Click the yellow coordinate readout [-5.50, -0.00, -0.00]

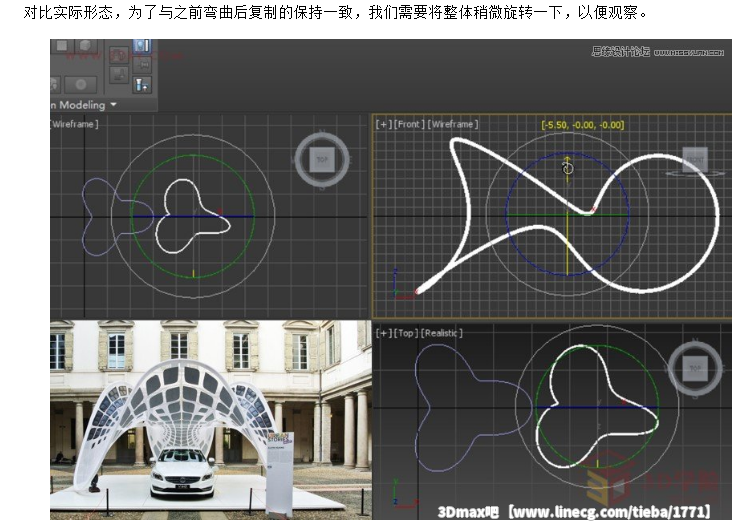tap(583, 125)
